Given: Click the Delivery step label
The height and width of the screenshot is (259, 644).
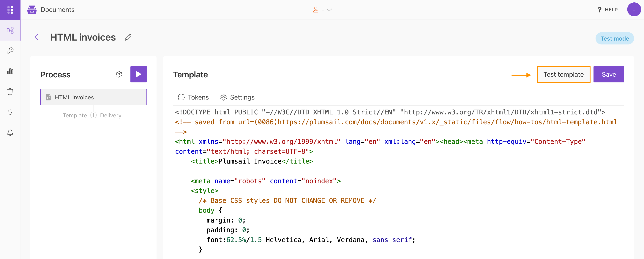Looking at the screenshot, I should tap(111, 116).
